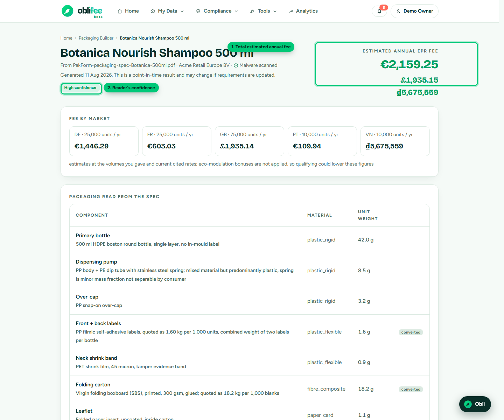Click the Dispensing pump row title
504x420 pixels.
96,262
